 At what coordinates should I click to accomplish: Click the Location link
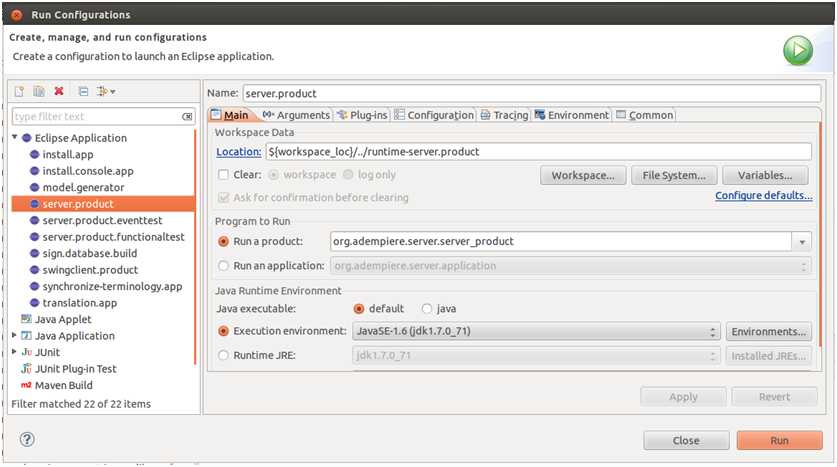(239, 152)
